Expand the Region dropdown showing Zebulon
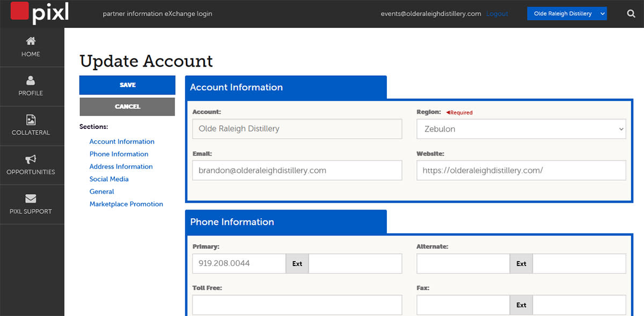 [521, 129]
